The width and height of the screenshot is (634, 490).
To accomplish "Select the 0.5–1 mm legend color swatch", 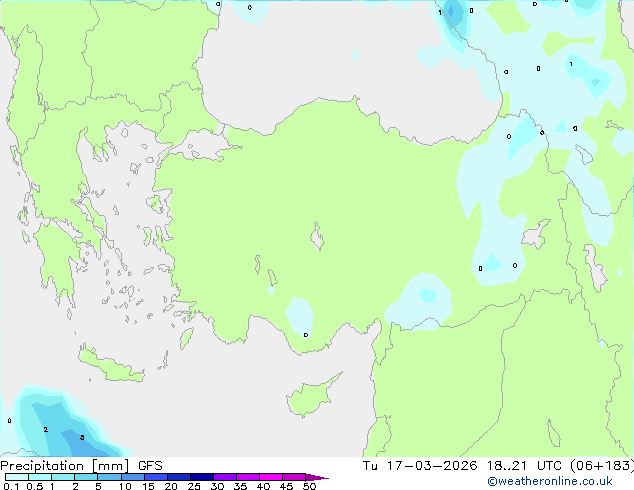I will tap(40, 477).
